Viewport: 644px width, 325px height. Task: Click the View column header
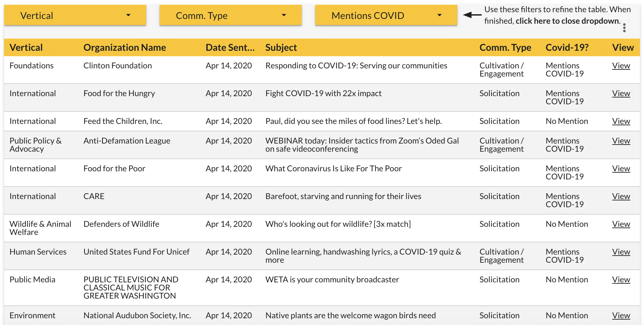tap(623, 47)
